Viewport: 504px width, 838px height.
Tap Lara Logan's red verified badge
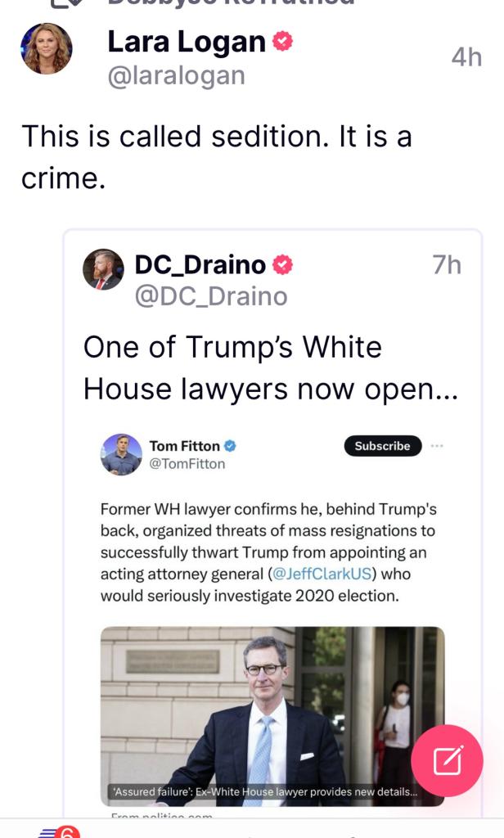282,41
